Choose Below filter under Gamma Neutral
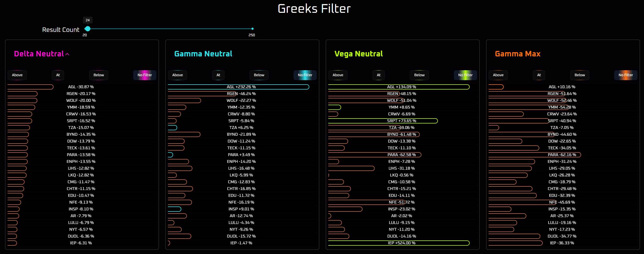This screenshot has width=644, height=254. point(259,75)
